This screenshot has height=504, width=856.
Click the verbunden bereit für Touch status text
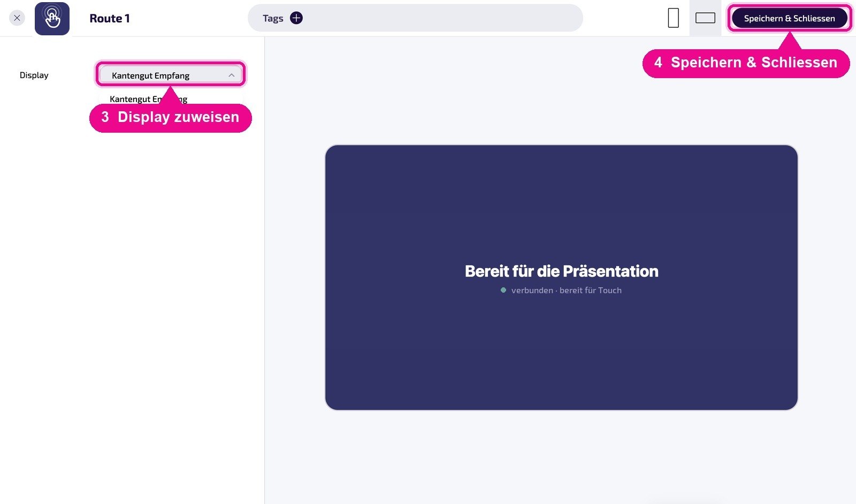pos(566,291)
